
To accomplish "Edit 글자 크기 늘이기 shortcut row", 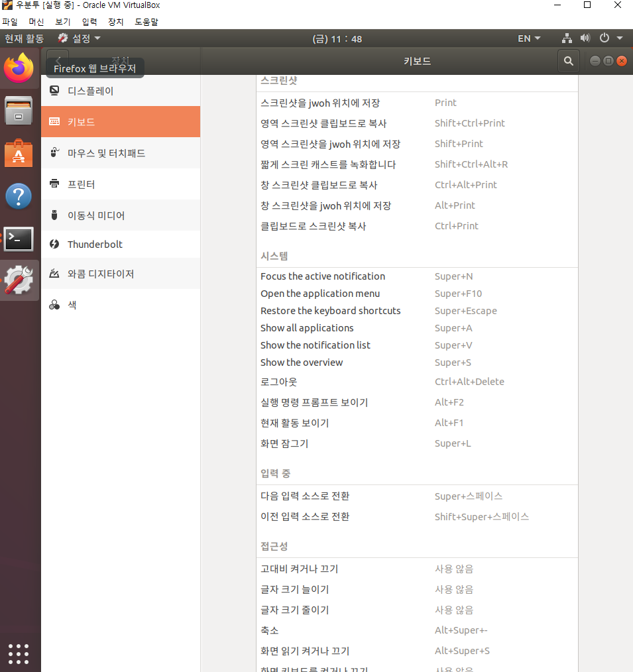I will point(417,589).
